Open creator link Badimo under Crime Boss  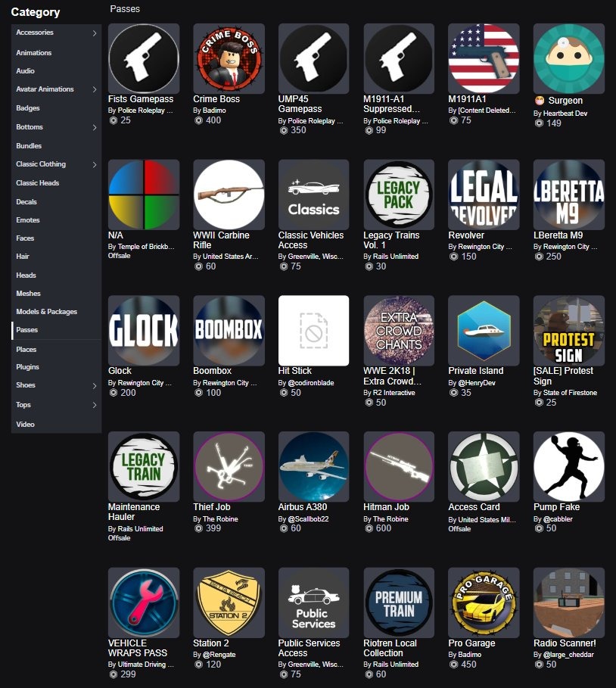coord(214,111)
